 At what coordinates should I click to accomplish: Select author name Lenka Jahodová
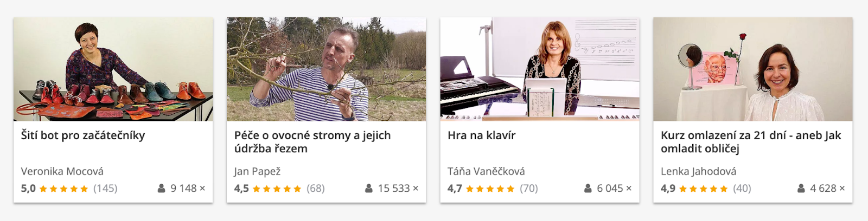tap(698, 171)
